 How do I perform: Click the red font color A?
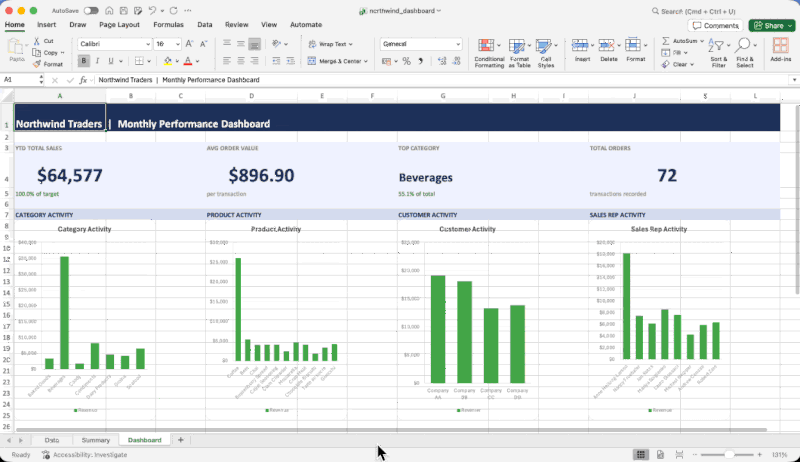(x=188, y=61)
